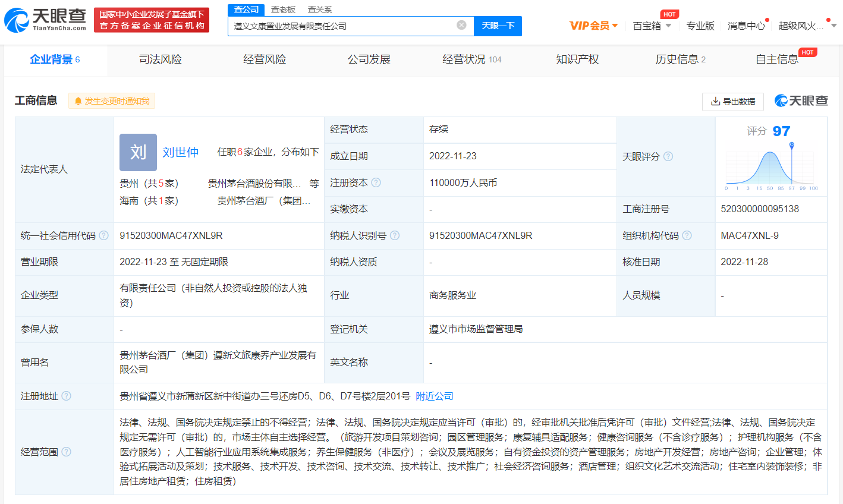This screenshot has width=843, height=504.
Task: Select the 历史信息 tab
Action: point(681,59)
